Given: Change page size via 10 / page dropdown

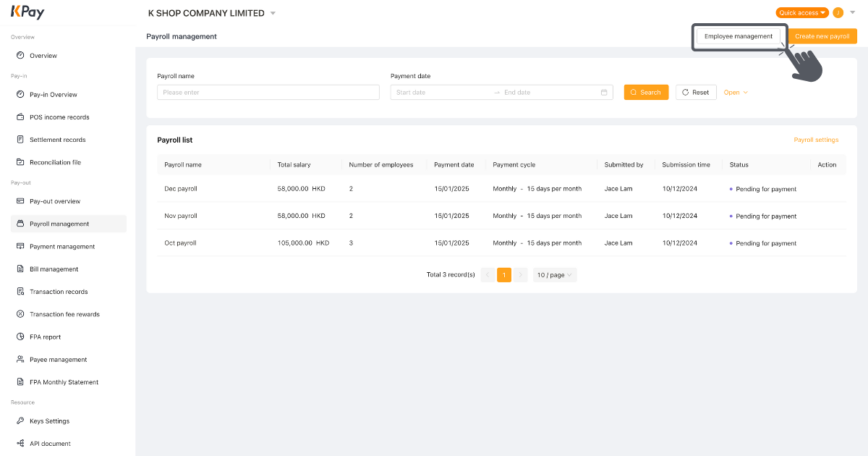Looking at the screenshot, I should tap(554, 274).
